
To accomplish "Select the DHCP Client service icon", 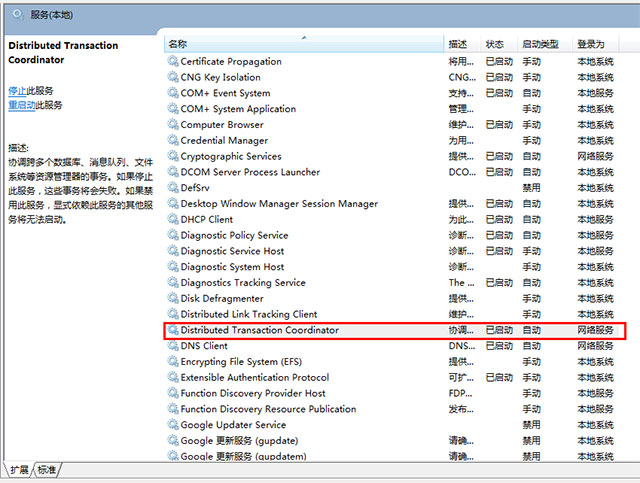I will point(173,220).
